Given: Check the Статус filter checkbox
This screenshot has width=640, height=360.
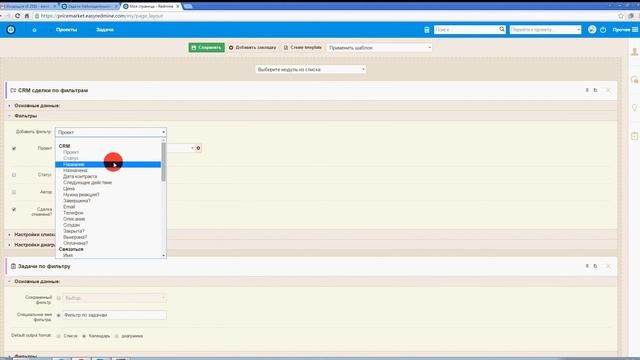Looking at the screenshot, I should click(14, 175).
